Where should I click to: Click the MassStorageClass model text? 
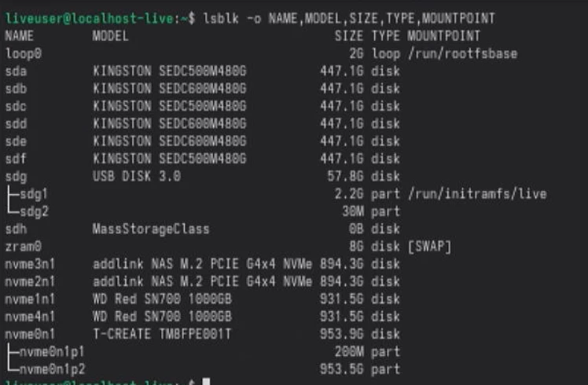[x=151, y=229]
